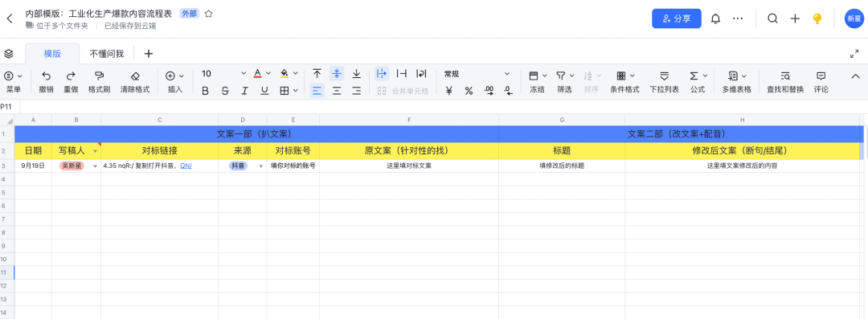Click the 外部 external tag
Viewport: 868px width, 319px height.
click(189, 14)
